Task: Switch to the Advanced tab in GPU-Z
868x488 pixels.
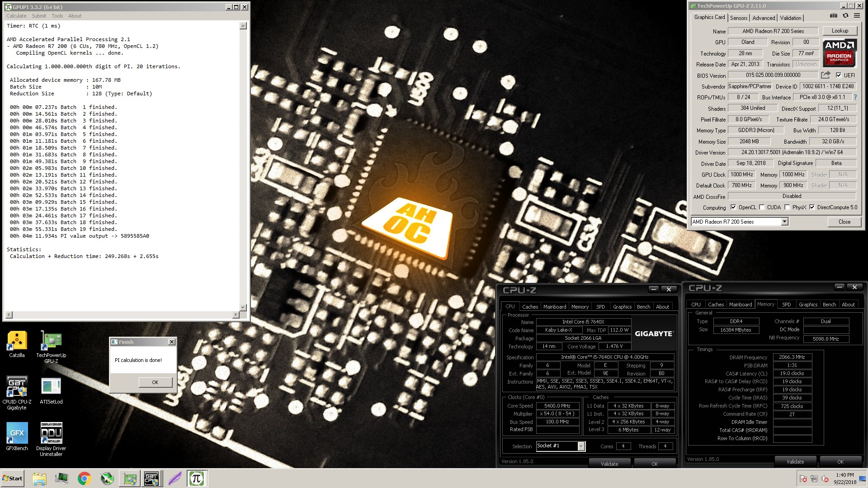Action: 764,18
